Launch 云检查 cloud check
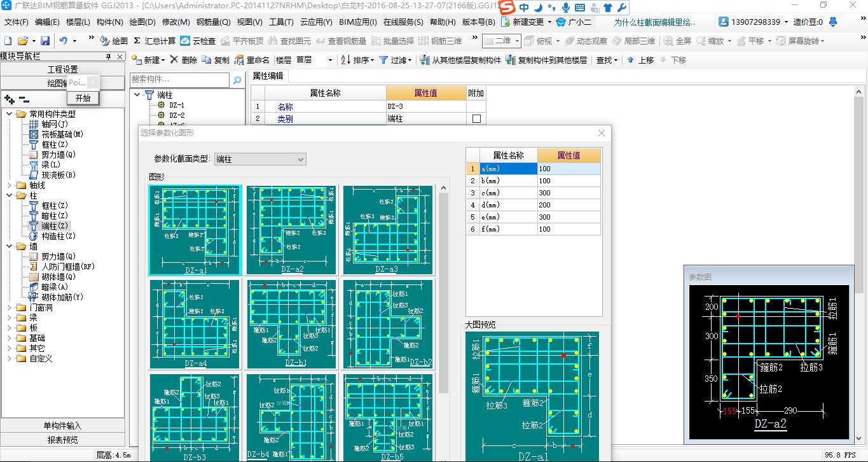Image resolution: width=868 pixels, height=462 pixels. [x=198, y=41]
